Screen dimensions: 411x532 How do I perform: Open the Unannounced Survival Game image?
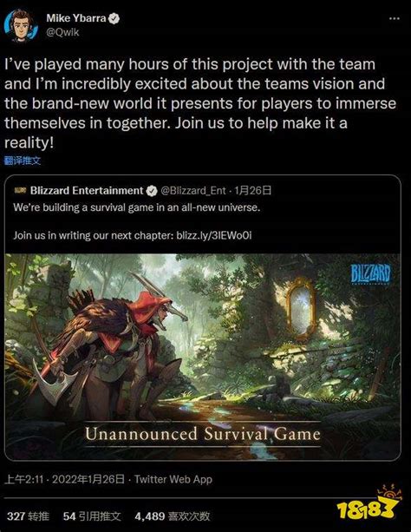pyautogui.click(x=203, y=357)
